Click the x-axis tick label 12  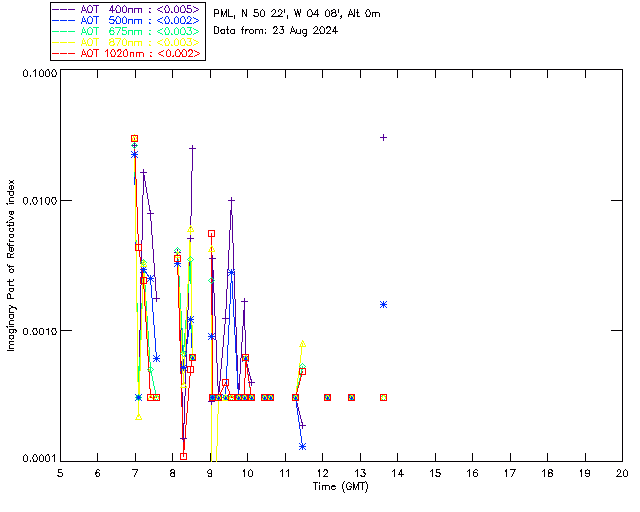(x=322, y=473)
